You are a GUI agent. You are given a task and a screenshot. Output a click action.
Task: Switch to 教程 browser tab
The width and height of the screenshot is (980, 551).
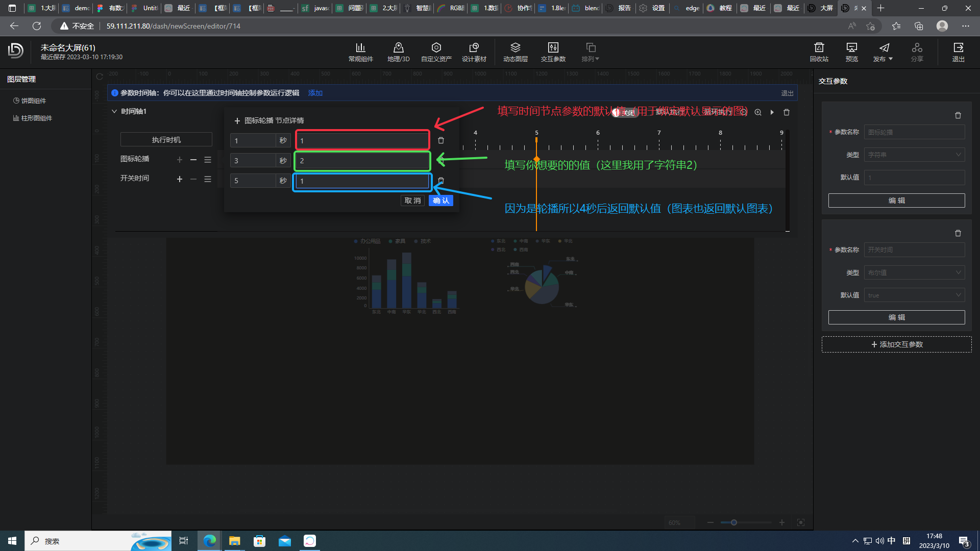point(720,8)
